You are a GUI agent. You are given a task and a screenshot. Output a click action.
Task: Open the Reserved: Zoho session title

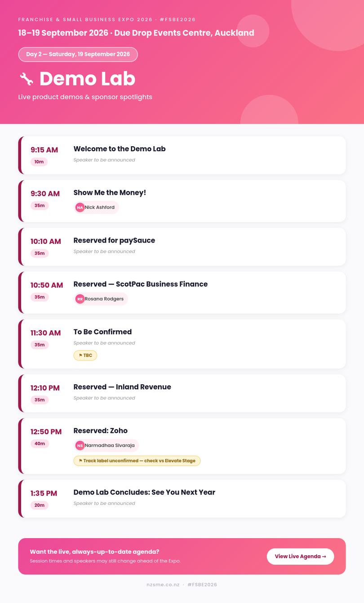(x=101, y=431)
